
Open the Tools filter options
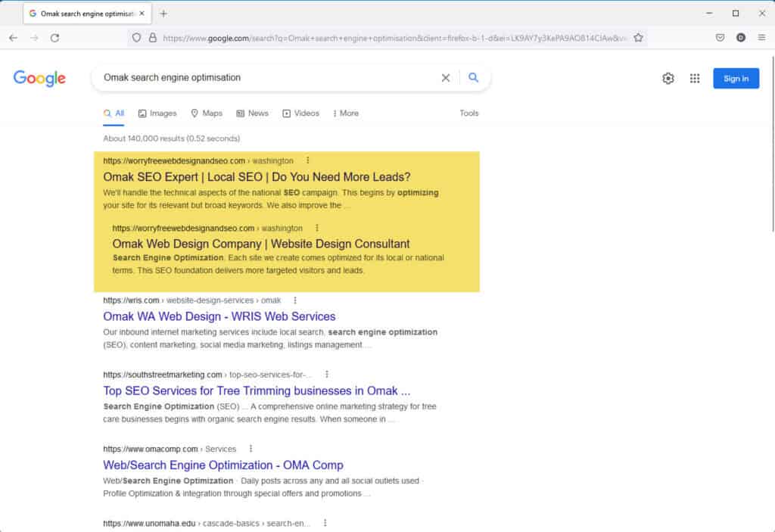(468, 114)
